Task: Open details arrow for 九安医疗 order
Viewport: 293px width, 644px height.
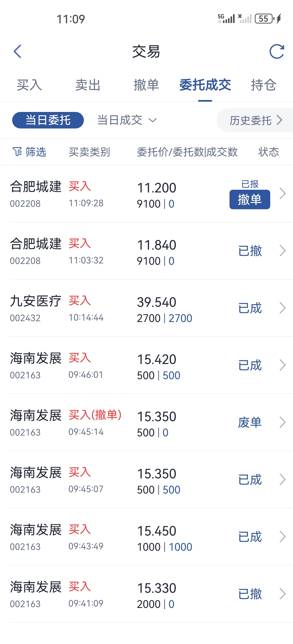Action: (x=282, y=308)
